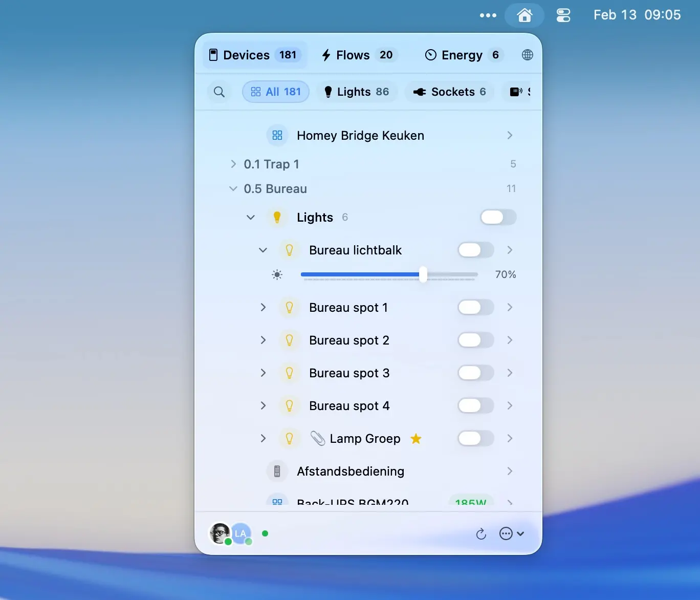This screenshot has height=600, width=700.
Task: Switch to the Flows tab
Action: coord(353,55)
